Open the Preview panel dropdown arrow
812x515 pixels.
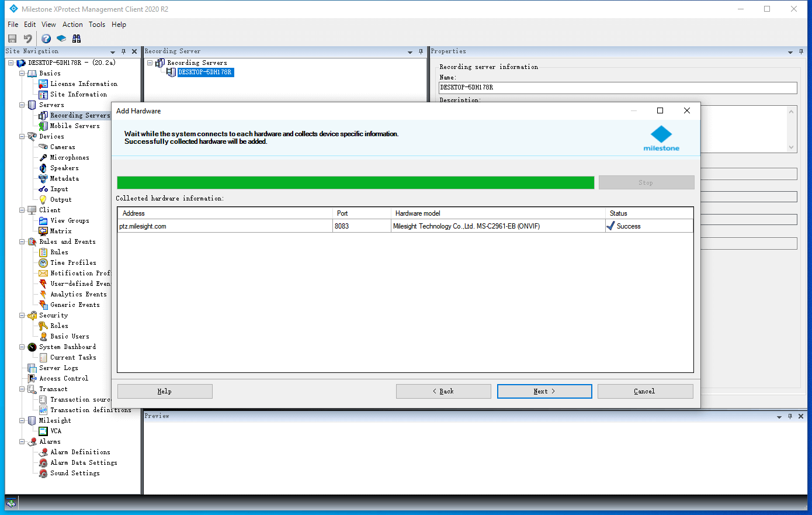779,417
